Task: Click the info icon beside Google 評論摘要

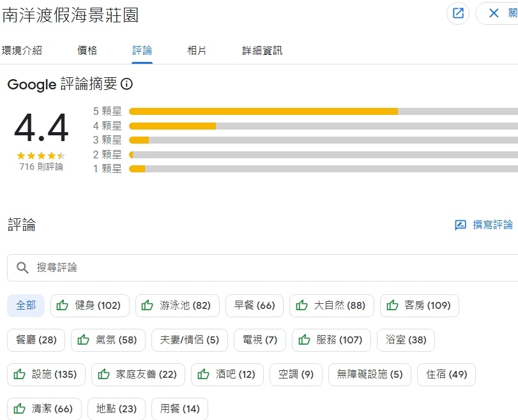Action: [126, 84]
